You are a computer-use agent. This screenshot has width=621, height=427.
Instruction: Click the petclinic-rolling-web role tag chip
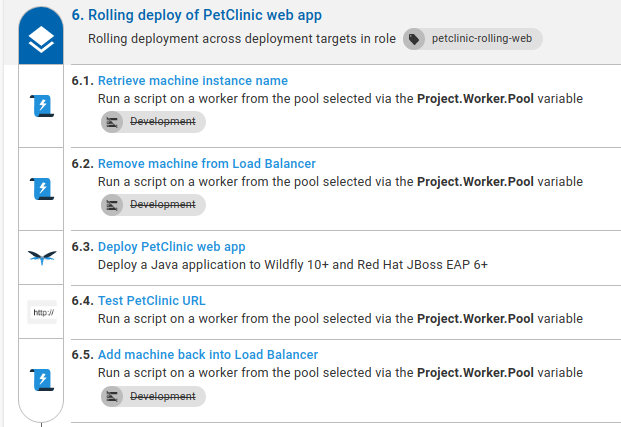click(x=473, y=39)
